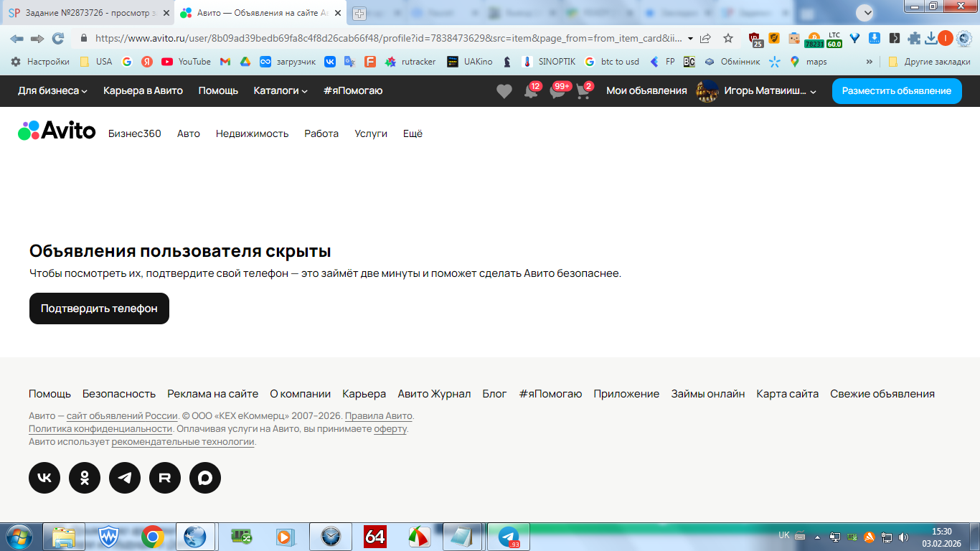Screen dimensions: 980x551
Task: Open messages icon showing 99+ badge
Action: pos(558,91)
